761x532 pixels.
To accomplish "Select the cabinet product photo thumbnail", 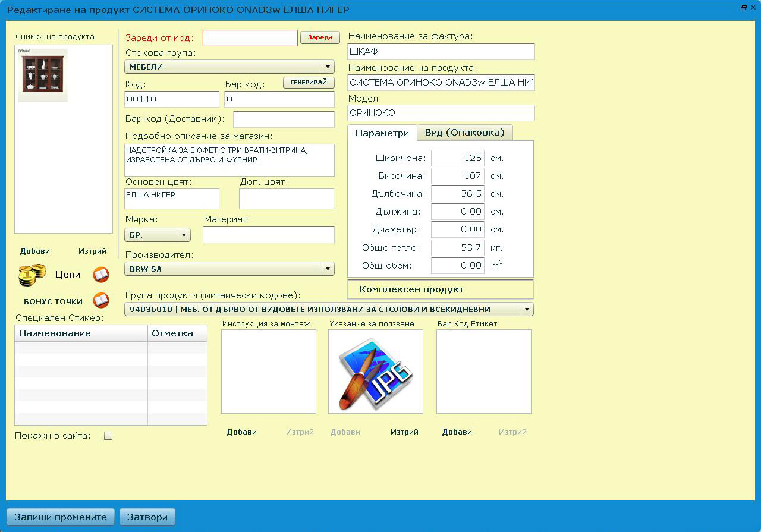I will point(43,75).
